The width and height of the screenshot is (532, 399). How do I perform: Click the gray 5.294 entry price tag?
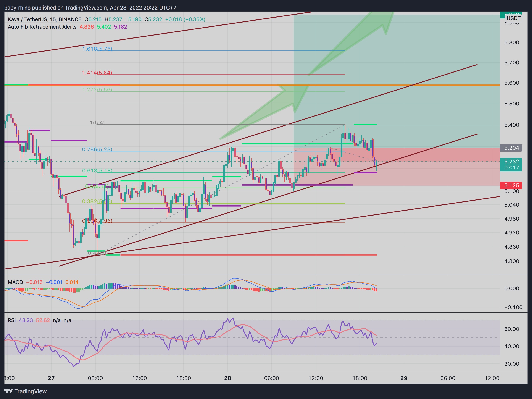click(511, 148)
